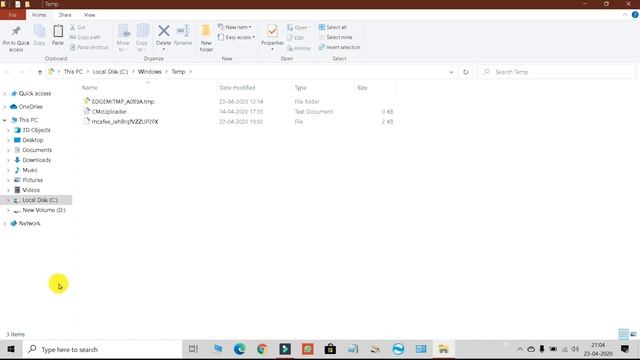Viewport: 640px width, 360px height.
Task: Click Select none
Action: tap(335, 37)
